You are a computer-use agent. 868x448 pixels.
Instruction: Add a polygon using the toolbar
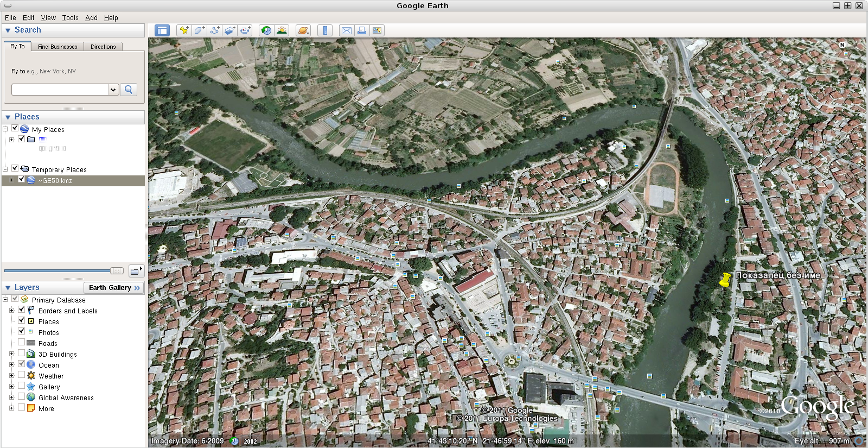pos(199,30)
